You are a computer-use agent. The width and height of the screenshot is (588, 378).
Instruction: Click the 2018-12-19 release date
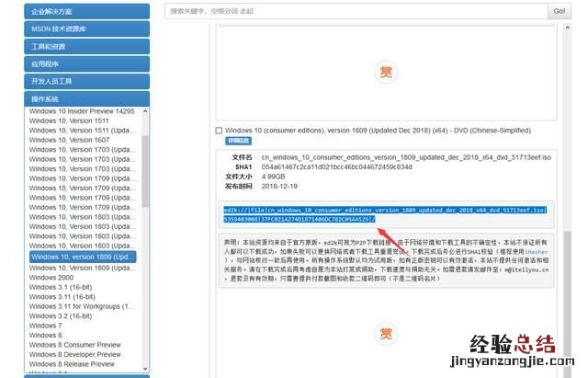(279, 186)
